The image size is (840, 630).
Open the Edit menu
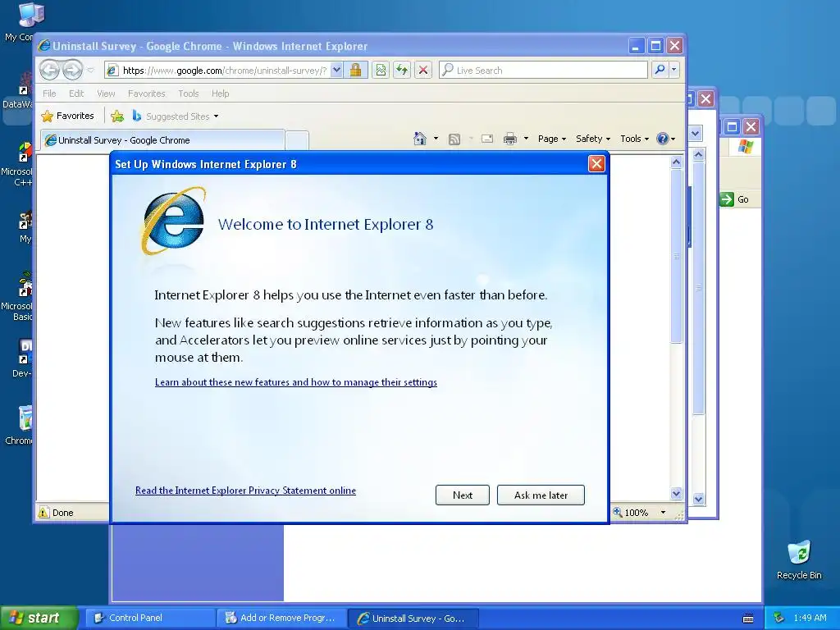76,94
